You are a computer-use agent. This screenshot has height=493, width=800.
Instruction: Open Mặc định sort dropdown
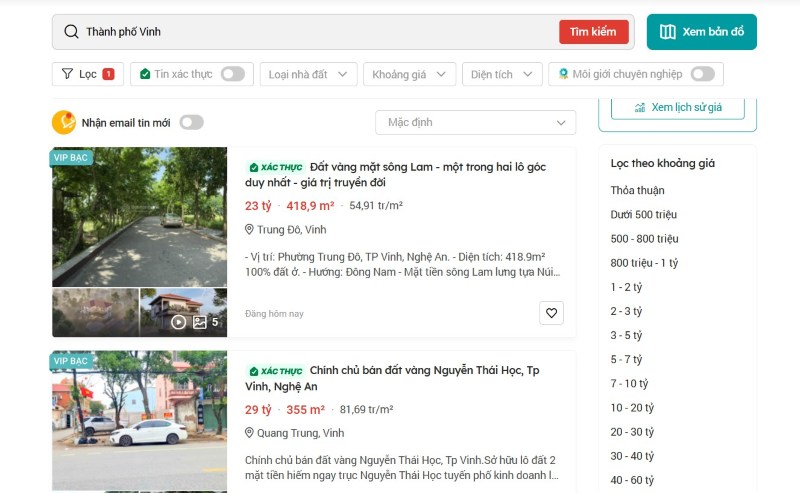tap(476, 122)
